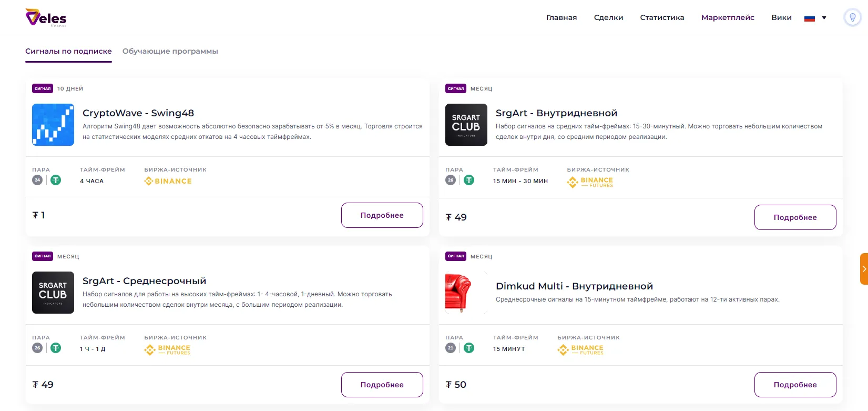Click the Binance logo in CryptoWave card

point(168,181)
